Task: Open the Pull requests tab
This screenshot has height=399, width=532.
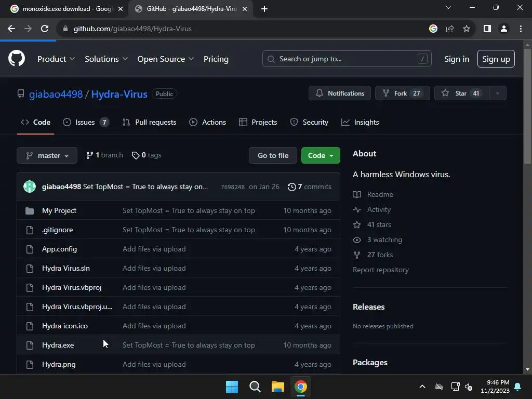Action: [x=149, y=122]
